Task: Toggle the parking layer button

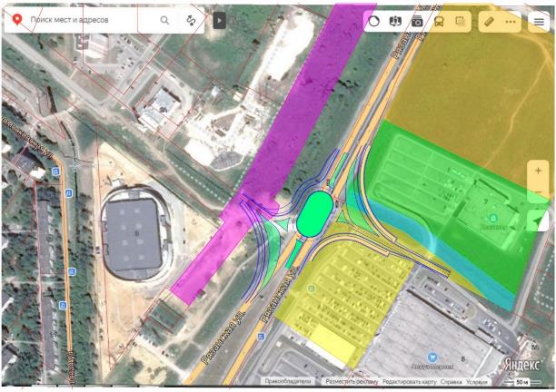Action: click(x=461, y=21)
